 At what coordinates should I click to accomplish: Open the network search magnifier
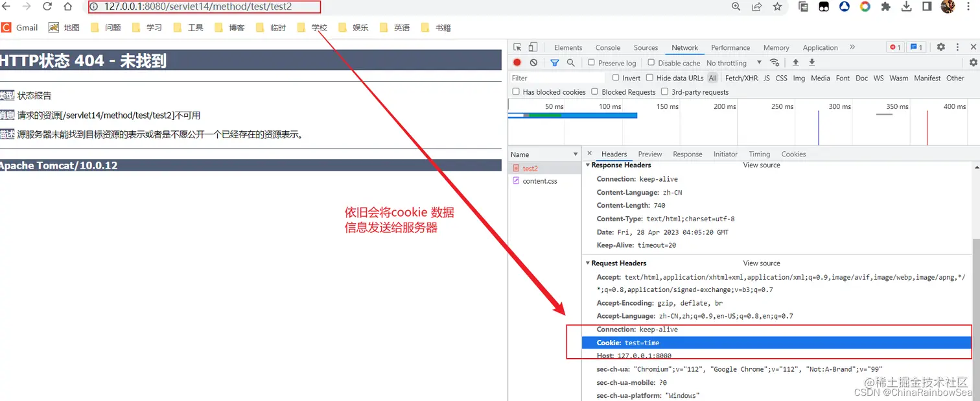coord(571,62)
